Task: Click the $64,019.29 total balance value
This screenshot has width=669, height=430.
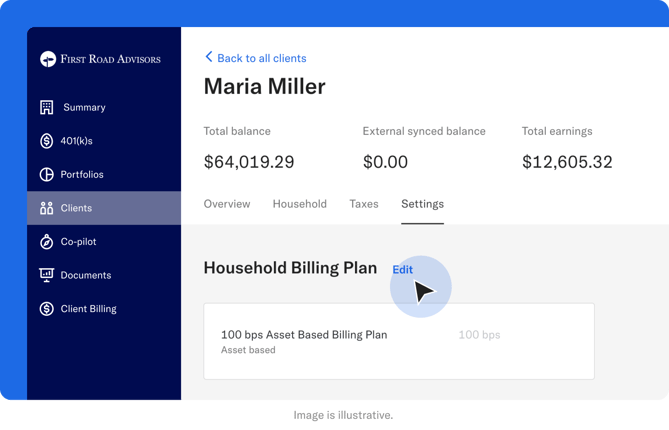Action: (249, 162)
